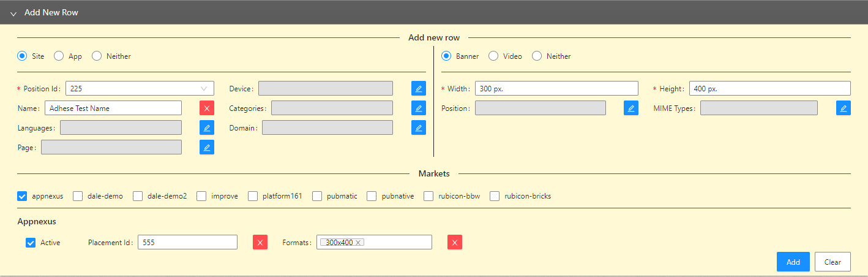Image resolution: width=868 pixels, height=277 pixels.
Task: Click the blue Add button
Action: [793, 262]
